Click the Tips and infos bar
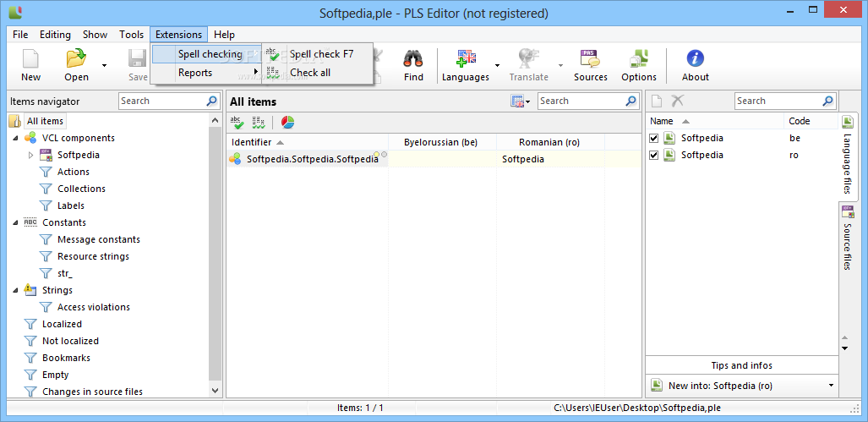This screenshot has width=868, height=422. tap(742, 365)
